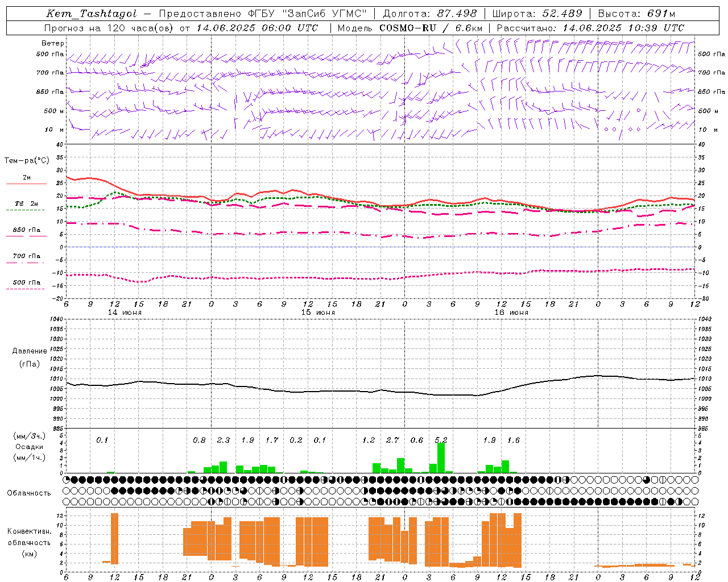
Task: Click the computed time 14.06.2025 10:39 UTC
Action: (623, 28)
